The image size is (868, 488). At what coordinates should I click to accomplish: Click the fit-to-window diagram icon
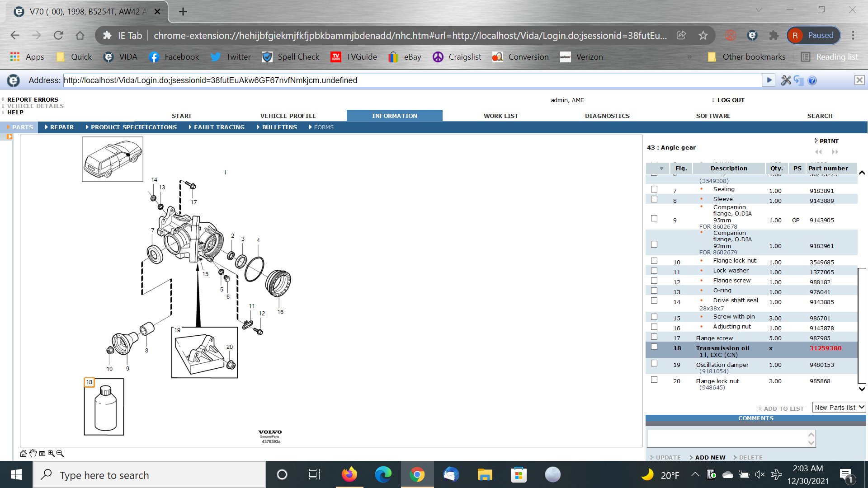[x=42, y=453]
